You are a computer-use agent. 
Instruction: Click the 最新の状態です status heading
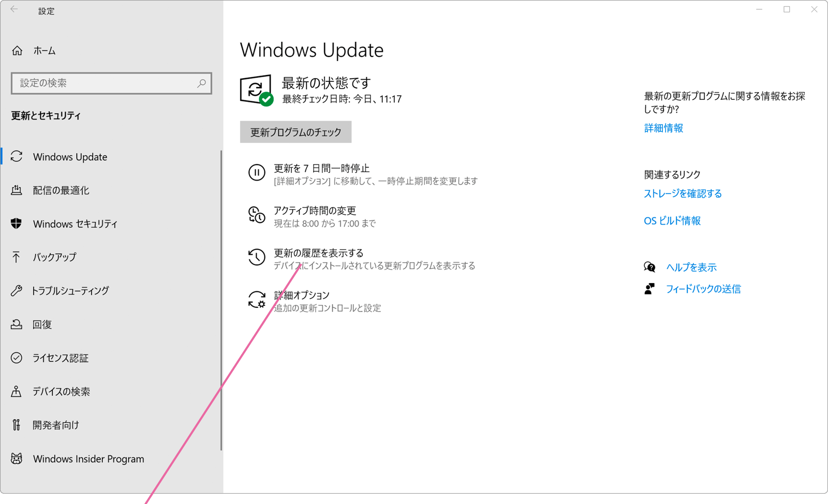tap(326, 83)
